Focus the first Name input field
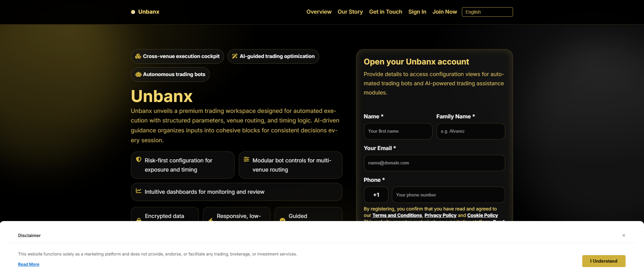644x279 pixels. point(398,131)
